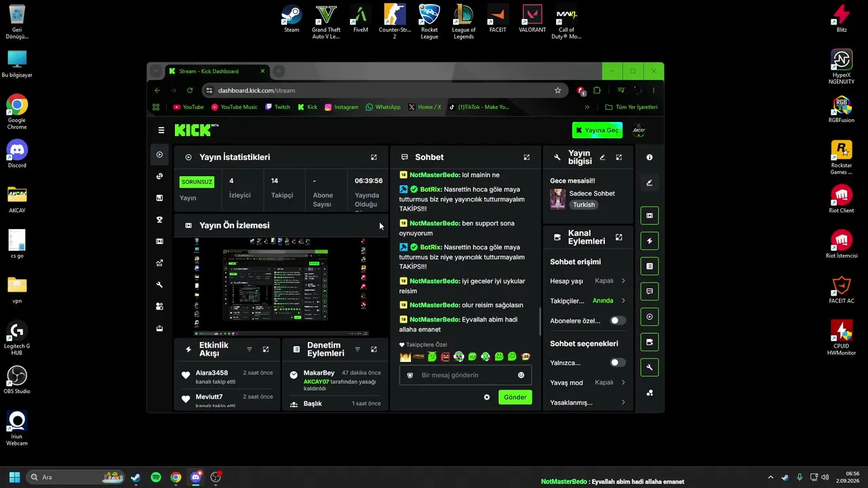Expand the Sohbet chat panel

526,157
